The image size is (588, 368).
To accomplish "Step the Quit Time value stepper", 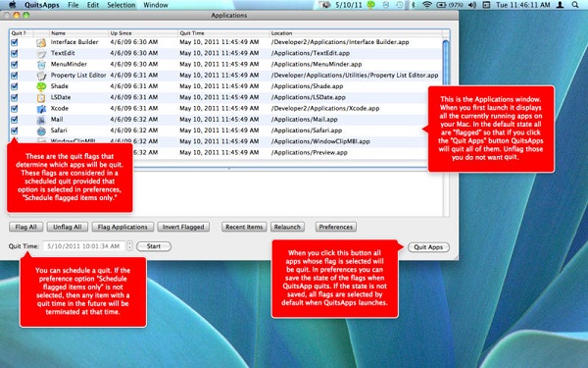I will point(129,246).
